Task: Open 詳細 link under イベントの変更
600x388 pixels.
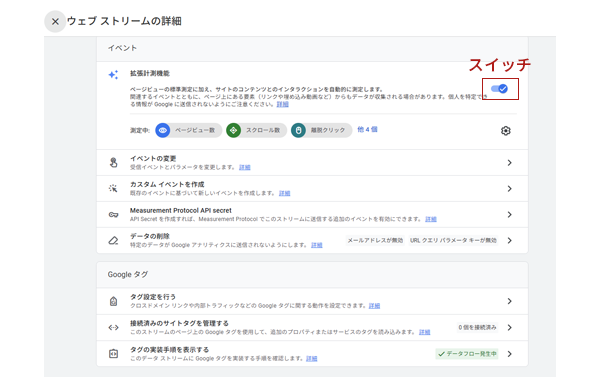Action: pos(245,167)
